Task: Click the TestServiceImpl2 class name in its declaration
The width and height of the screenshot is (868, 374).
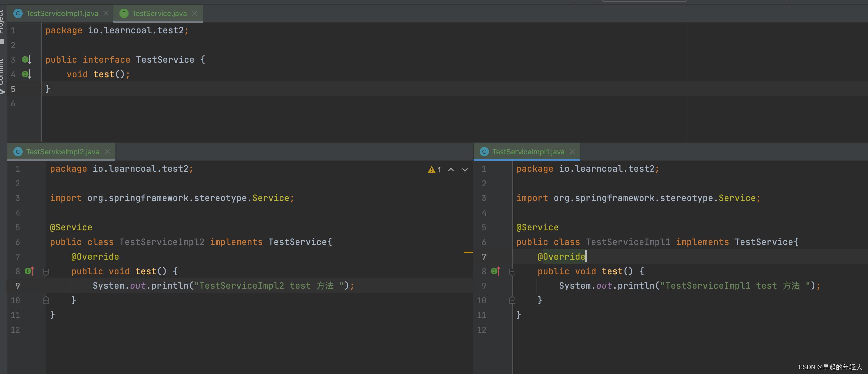Action: tap(162, 242)
